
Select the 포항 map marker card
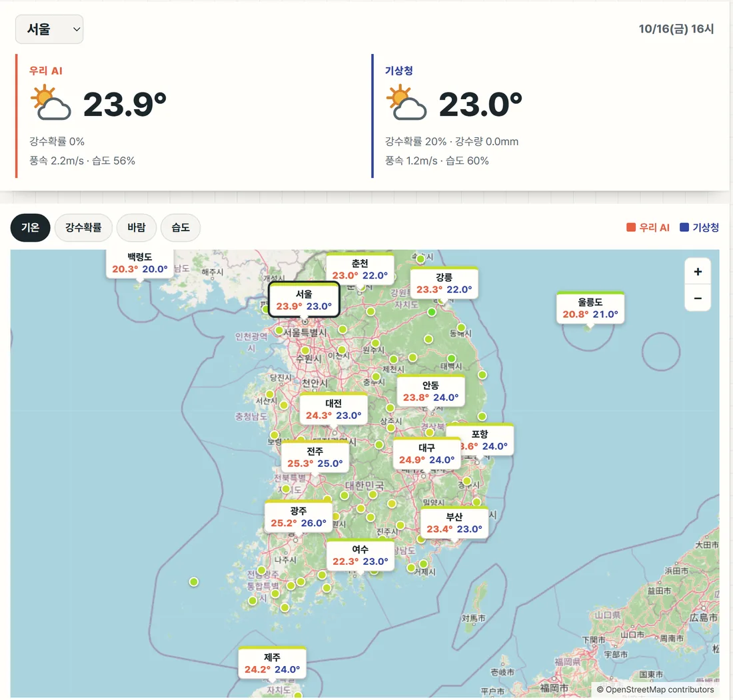click(x=487, y=440)
